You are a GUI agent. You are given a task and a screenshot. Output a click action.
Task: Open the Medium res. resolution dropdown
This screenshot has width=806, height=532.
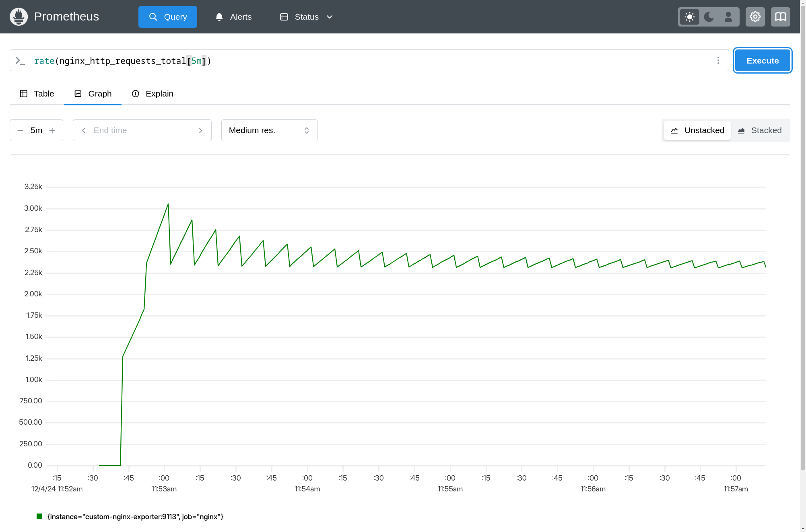point(269,130)
